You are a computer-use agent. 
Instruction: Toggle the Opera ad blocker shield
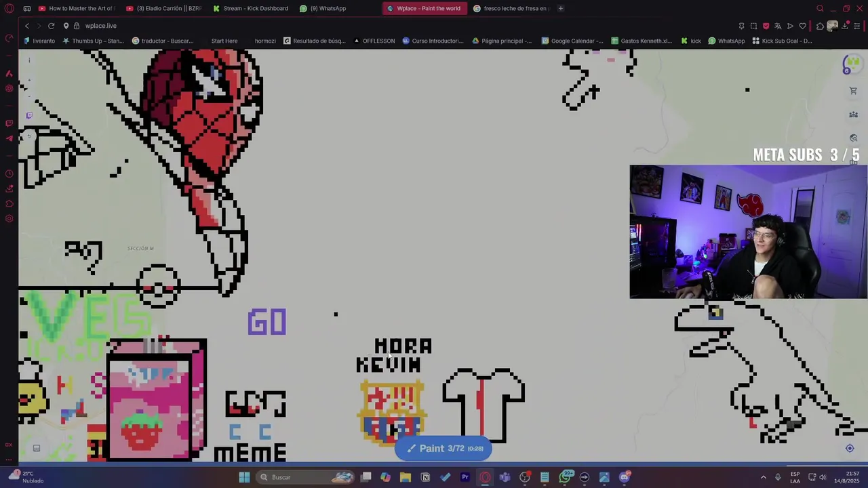point(766,26)
